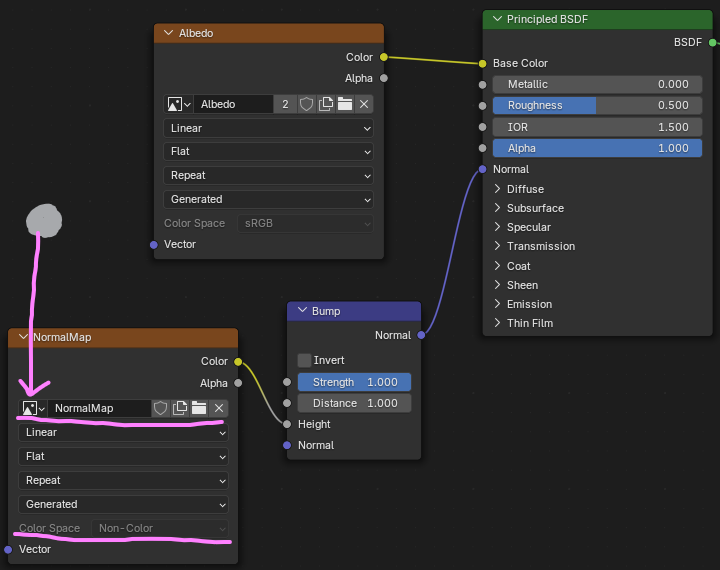Click the NormalMap image name field
The height and width of the screenshot is (570, 720).
click(99, 408)
